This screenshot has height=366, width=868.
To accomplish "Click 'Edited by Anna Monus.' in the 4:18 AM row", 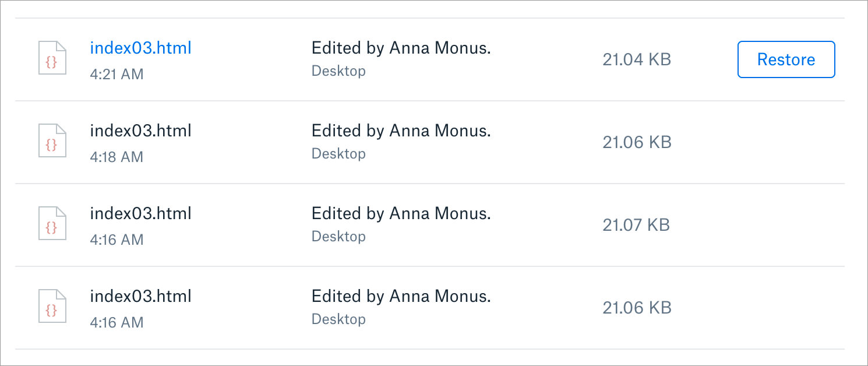I will pos(401,131).
